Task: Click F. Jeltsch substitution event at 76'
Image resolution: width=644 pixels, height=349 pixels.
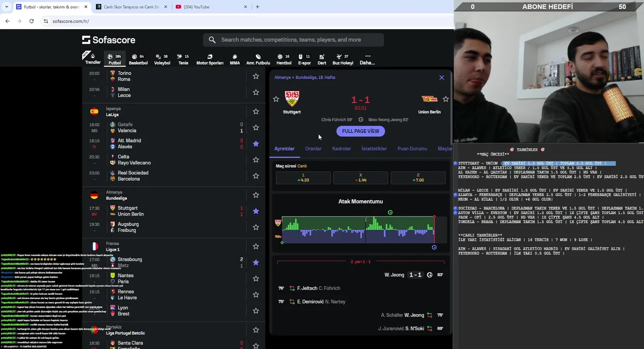Action: pyautogui.click(x=361, y=288)
